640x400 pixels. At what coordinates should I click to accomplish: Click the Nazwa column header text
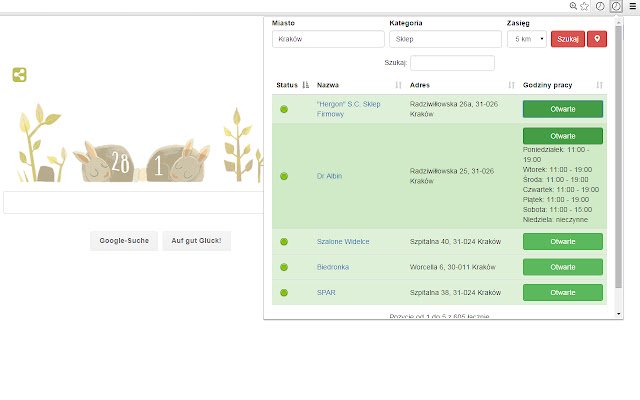click(x=328, y=85)
